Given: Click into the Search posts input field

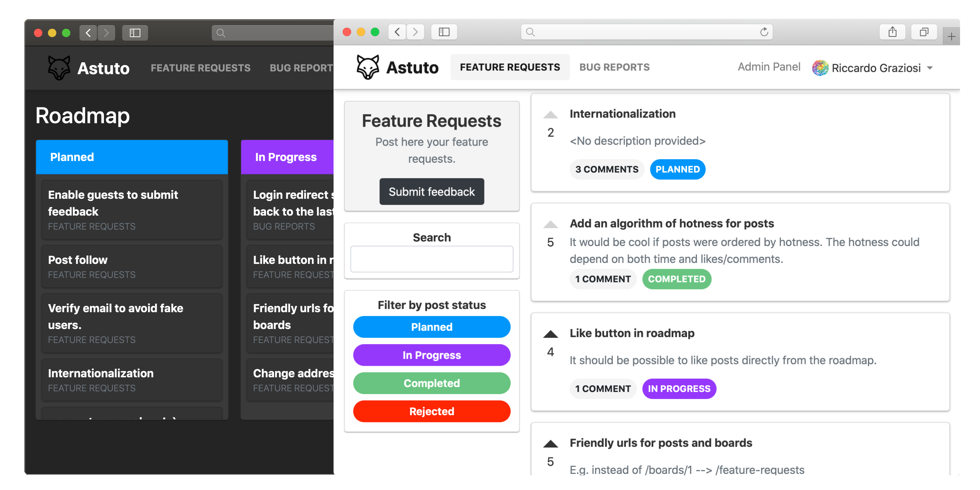Looking at the screenshot, I should (x=432, y=259).
